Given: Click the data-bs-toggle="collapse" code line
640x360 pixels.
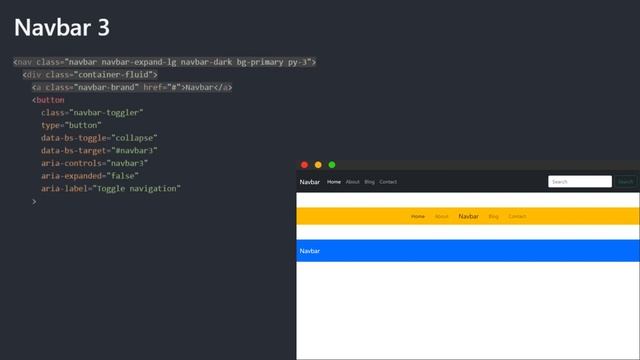Looking at the screenshot, I should (99, 138).
